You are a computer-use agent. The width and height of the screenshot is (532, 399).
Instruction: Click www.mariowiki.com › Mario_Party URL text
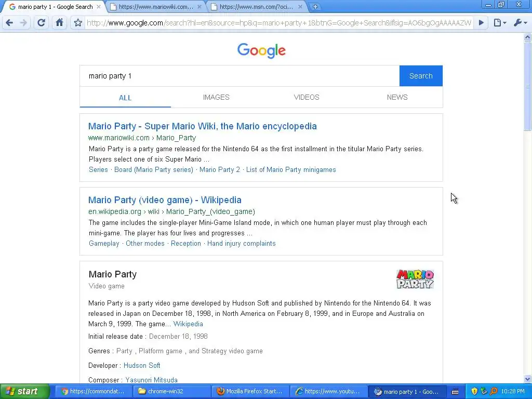click(x=142, y=138)
